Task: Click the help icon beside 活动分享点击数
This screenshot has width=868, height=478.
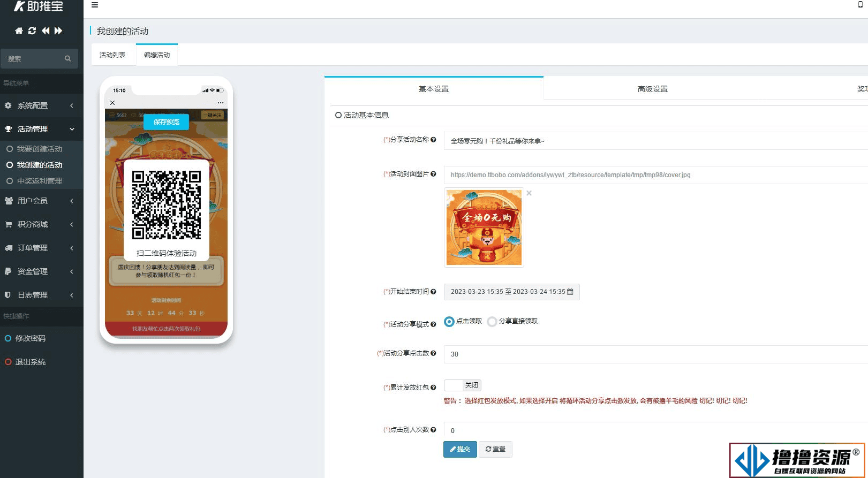Action: [433, 353]
